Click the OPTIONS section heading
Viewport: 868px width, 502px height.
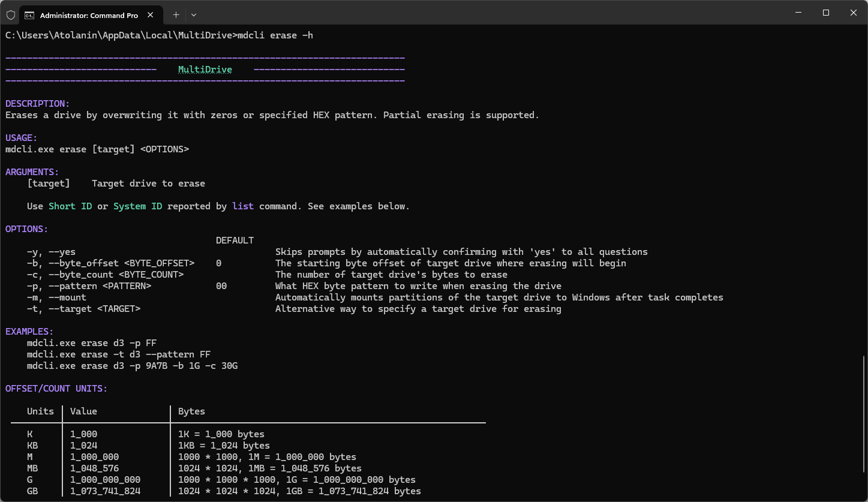click(26, 229)
